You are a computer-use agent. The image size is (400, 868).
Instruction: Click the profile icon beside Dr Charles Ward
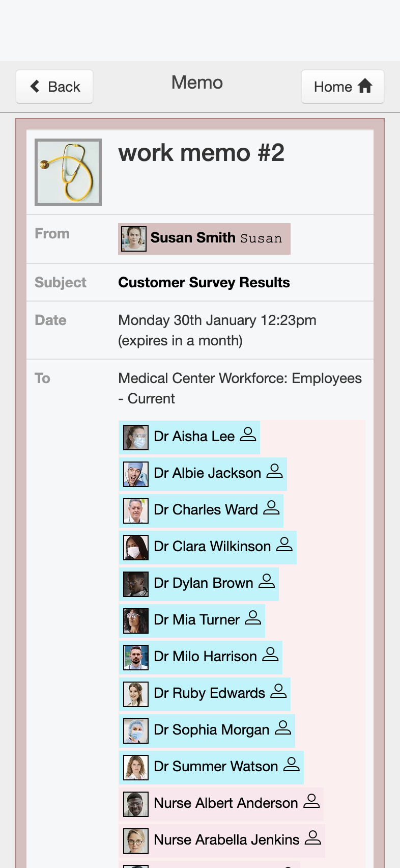tap(271, 507)
